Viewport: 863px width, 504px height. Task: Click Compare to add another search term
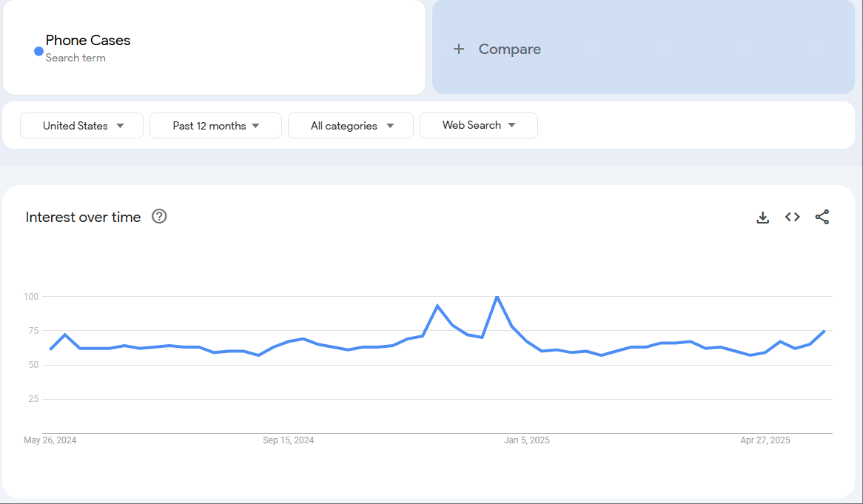pos(509,49)
